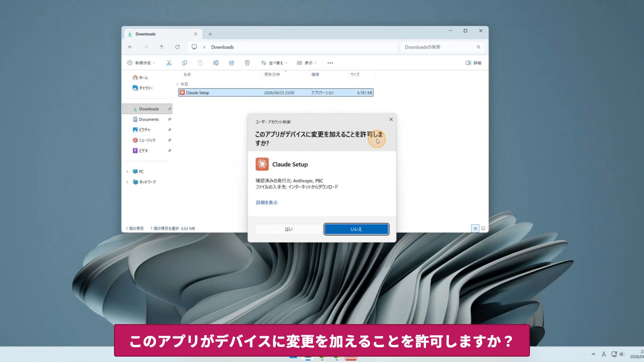Open ピクチャ in the sidebar
Image resolution: width=644 pixels, height=362 pixels.
(x=142, y=130)
